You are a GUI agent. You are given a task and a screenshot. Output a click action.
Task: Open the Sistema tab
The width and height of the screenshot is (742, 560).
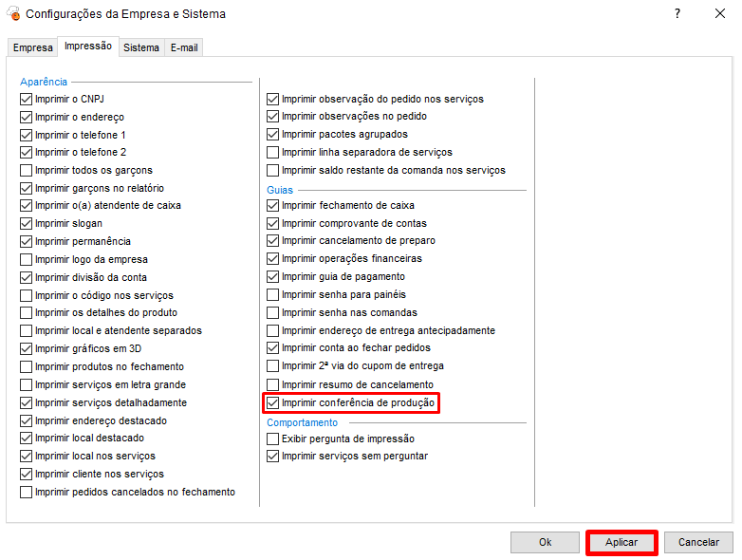point(141,47)
